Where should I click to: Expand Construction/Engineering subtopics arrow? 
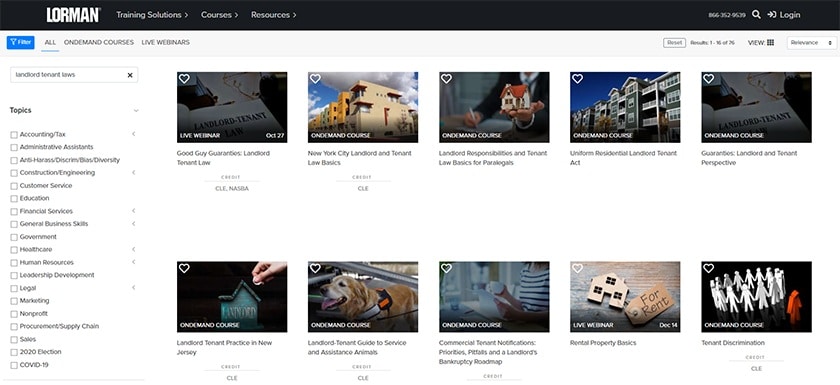coord(133,172)
